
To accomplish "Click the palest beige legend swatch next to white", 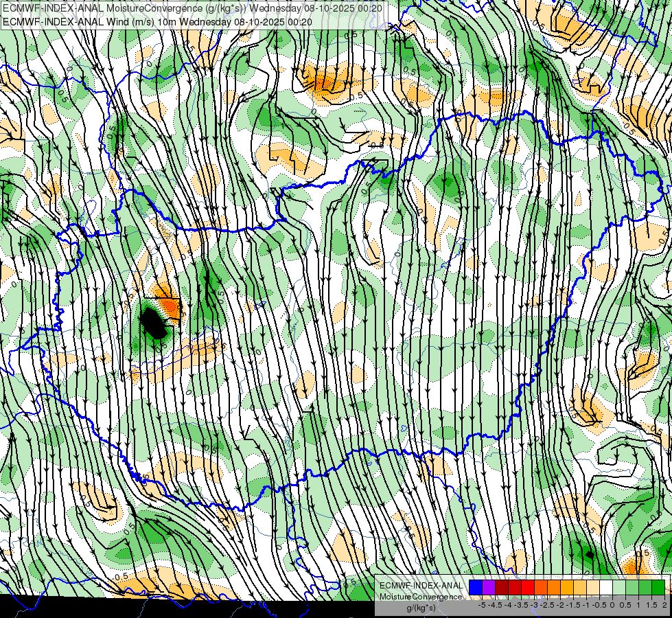I will click(593, 587).
